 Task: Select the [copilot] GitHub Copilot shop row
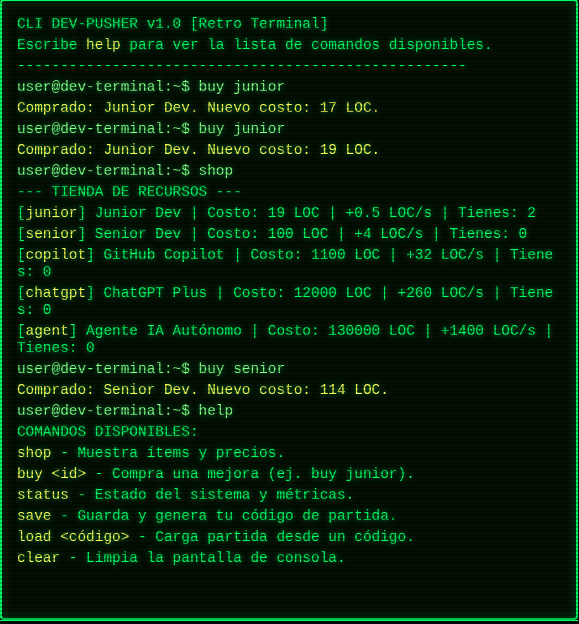[285, 263]
